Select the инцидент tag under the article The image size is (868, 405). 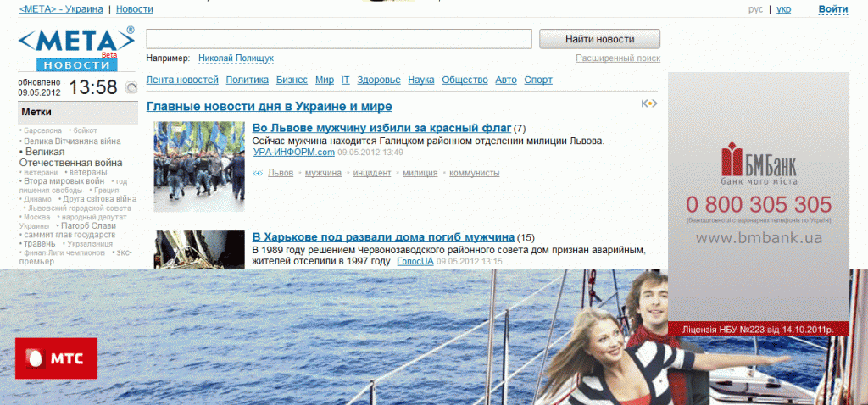pyautogui.click(x=372, y=173)
